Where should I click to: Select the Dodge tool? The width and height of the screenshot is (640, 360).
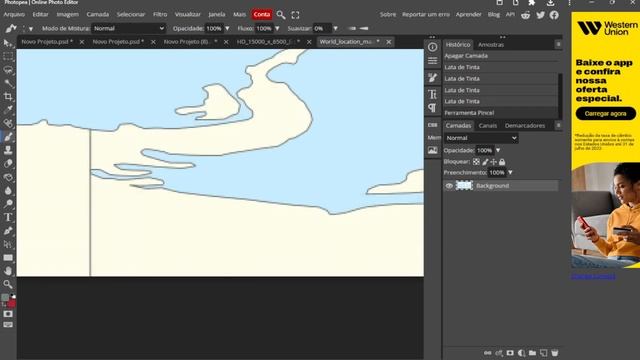[8, 204]
